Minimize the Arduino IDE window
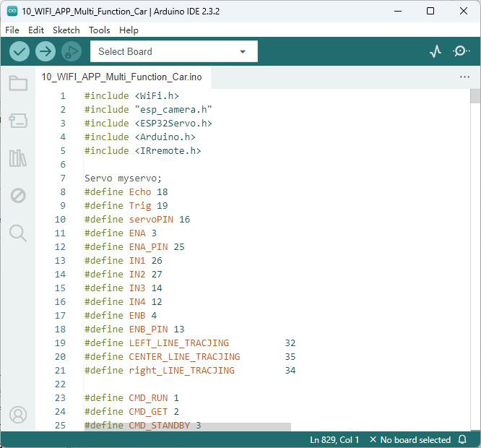 [398, 11]
